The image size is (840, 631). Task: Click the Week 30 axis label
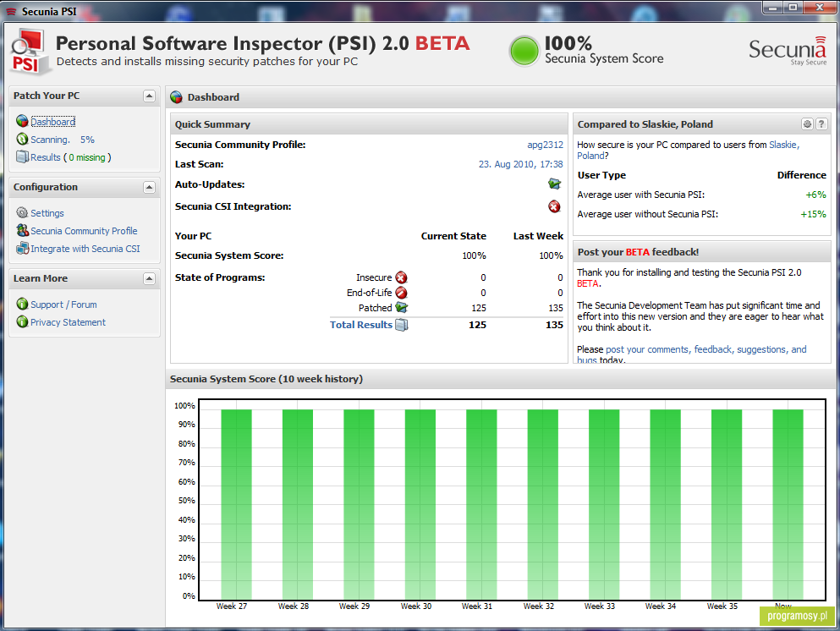pyautogui.click(x=415, y=606)
